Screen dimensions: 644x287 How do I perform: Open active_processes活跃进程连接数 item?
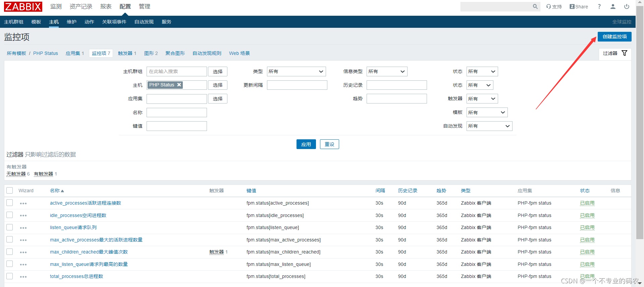point(86,203)
